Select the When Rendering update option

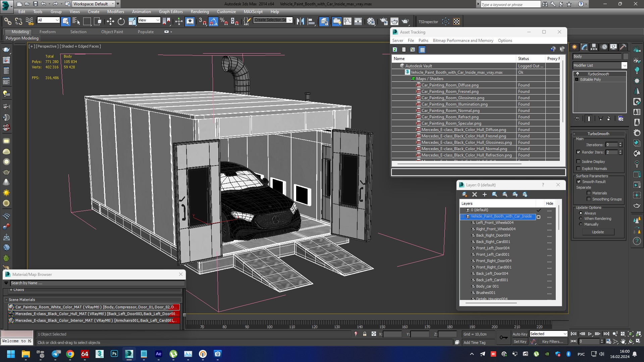pos(581,219)
